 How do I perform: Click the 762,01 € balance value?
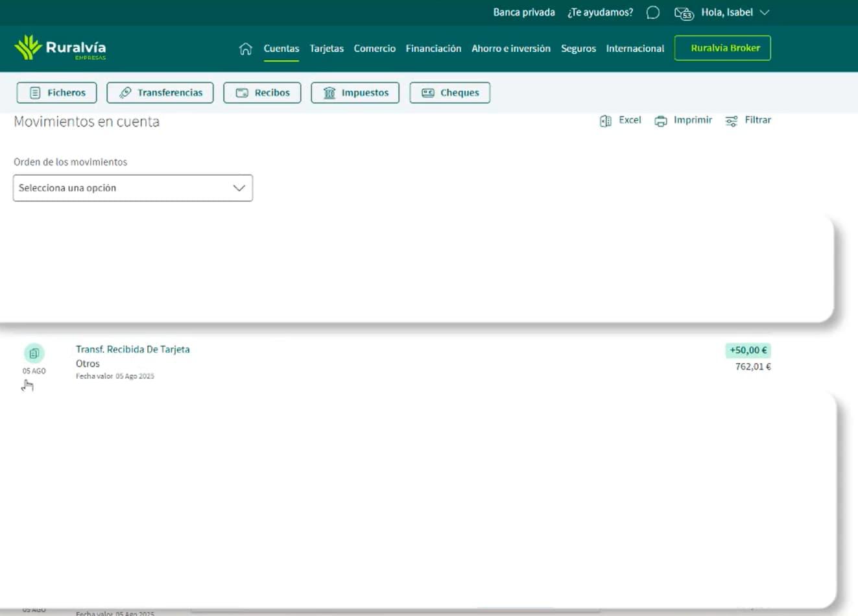(x=753, y=367)
